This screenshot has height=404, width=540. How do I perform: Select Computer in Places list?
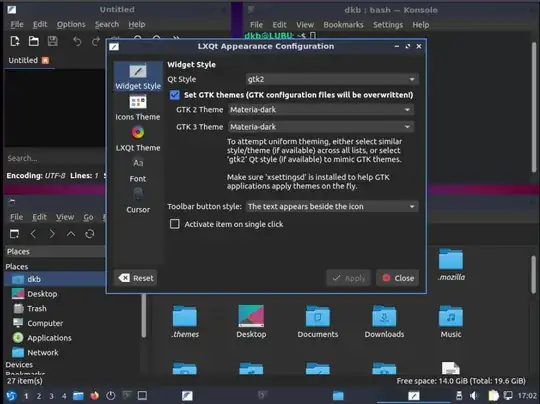pos(45,323)
